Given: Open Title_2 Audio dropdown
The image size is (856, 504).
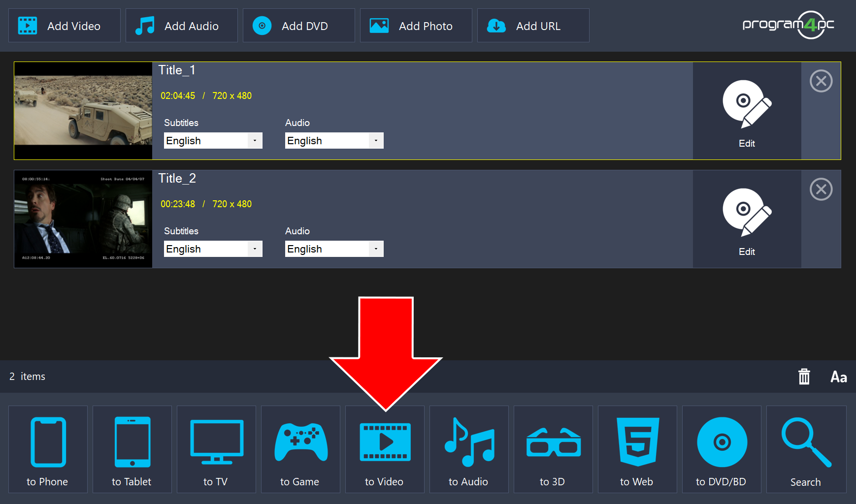Looking at the screenshot, I should 334,249.
